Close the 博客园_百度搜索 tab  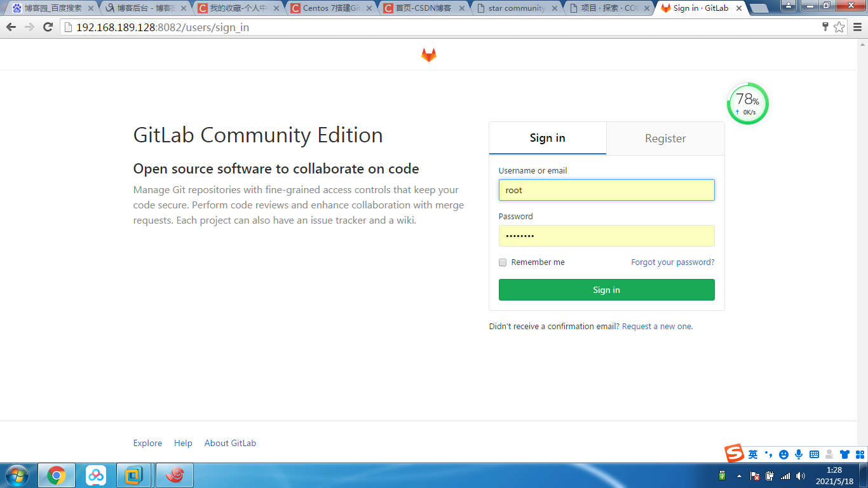click(91, 9)
